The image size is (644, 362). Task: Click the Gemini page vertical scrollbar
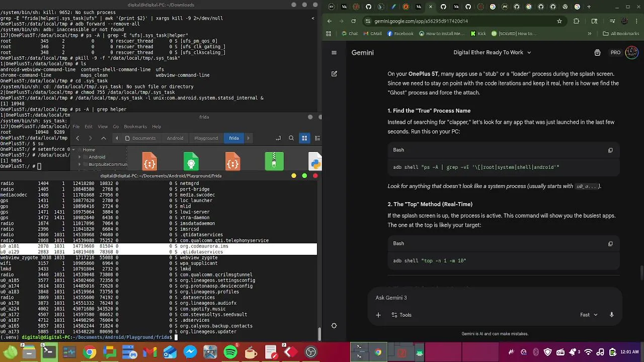point(642,272)
